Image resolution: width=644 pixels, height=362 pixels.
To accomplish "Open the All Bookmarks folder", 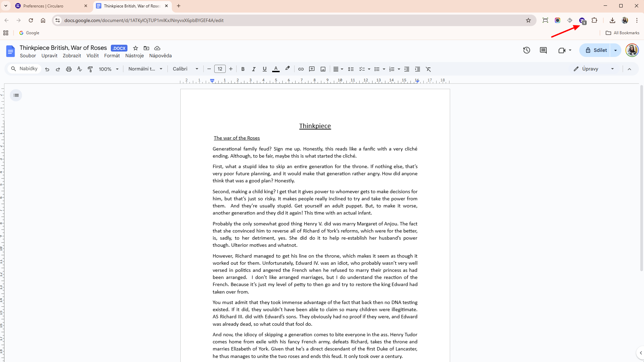I will pos(623,33).
